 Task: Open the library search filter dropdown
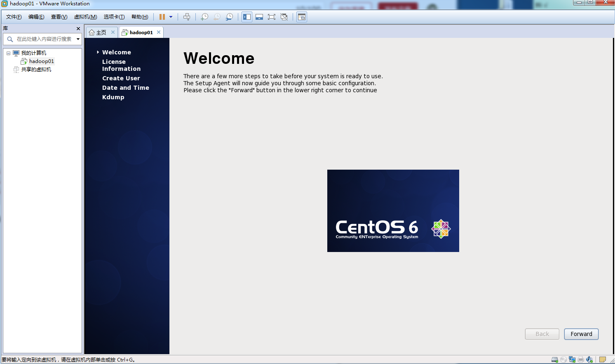tap(78, 39)
